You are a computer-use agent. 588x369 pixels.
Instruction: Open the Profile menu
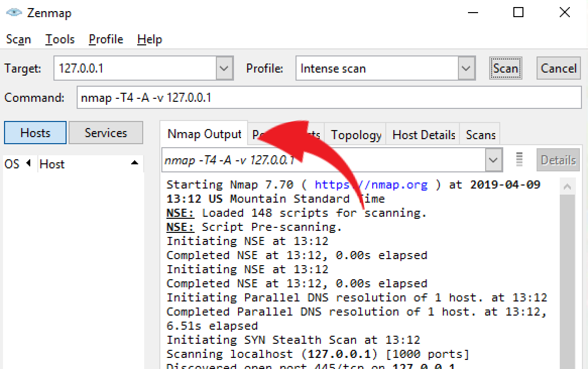click(106, 39)
